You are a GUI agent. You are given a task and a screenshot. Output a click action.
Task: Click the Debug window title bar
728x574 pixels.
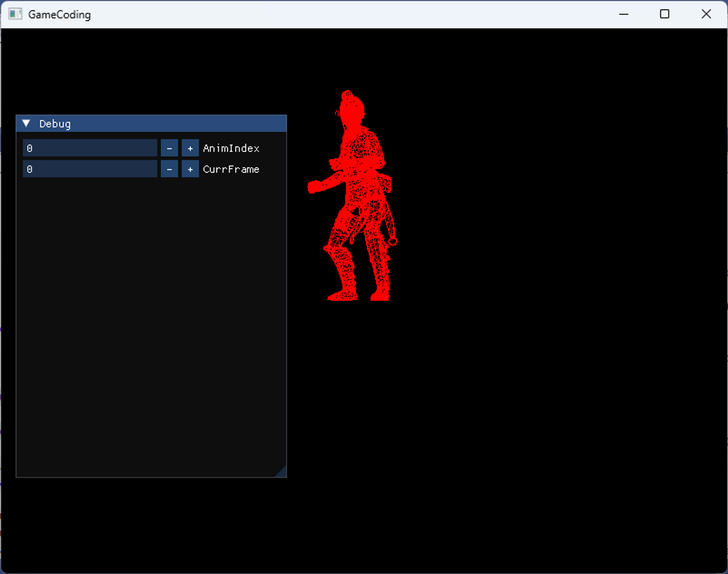click(x=164, y=123)
